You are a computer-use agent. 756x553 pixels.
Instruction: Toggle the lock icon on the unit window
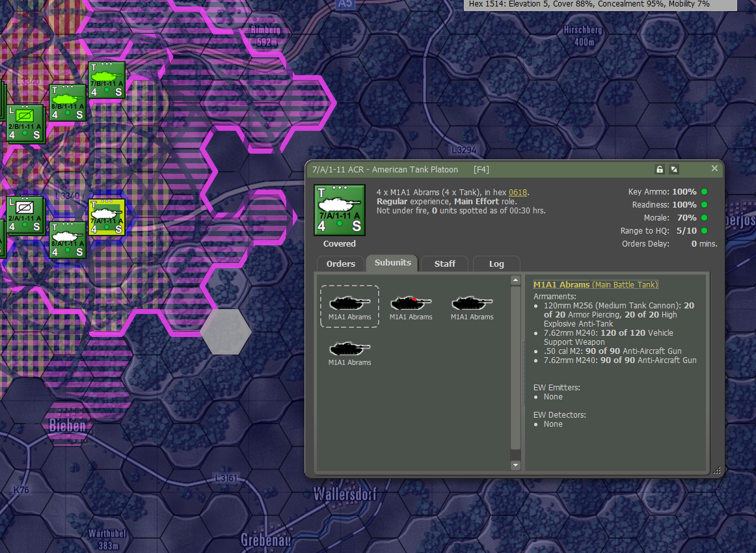point(659,169)
